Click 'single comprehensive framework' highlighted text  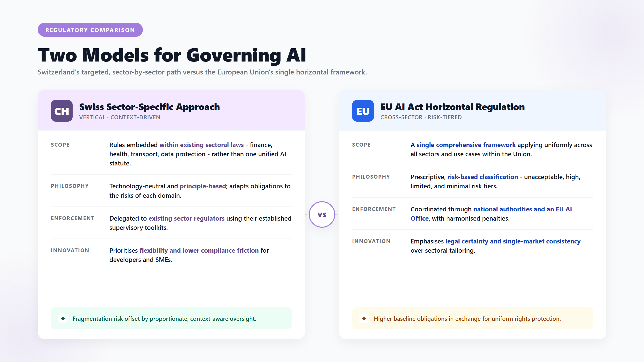(466, 145)
